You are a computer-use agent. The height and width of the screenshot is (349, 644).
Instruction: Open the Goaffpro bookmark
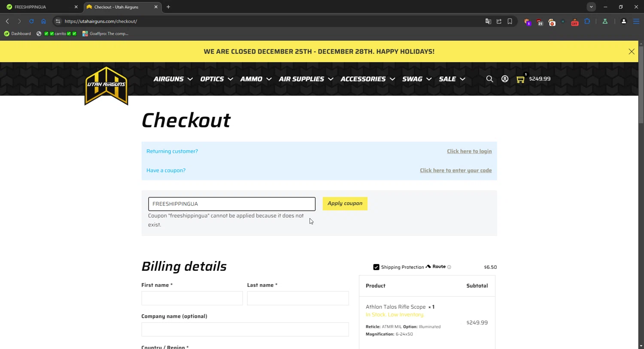tap(105, 33)
